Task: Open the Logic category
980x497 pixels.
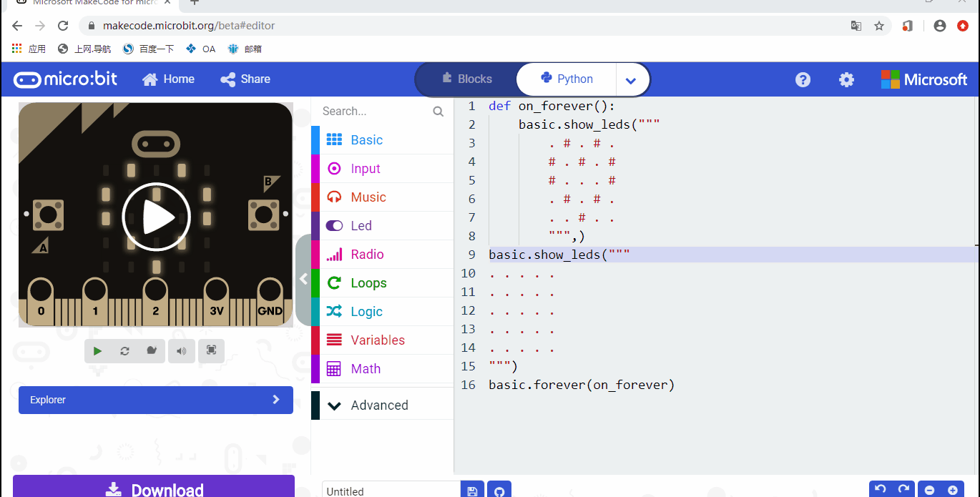Action: tap(383, 312)
